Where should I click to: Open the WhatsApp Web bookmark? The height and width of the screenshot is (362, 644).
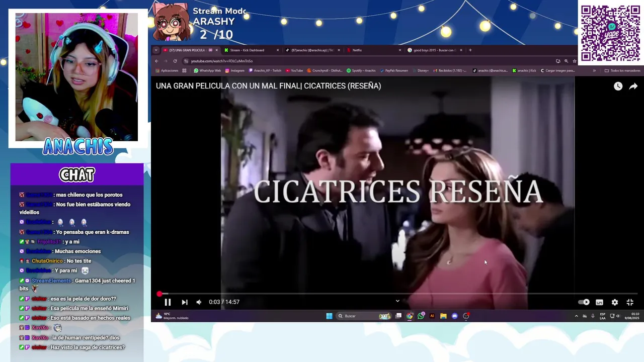[x=207, y=71]
